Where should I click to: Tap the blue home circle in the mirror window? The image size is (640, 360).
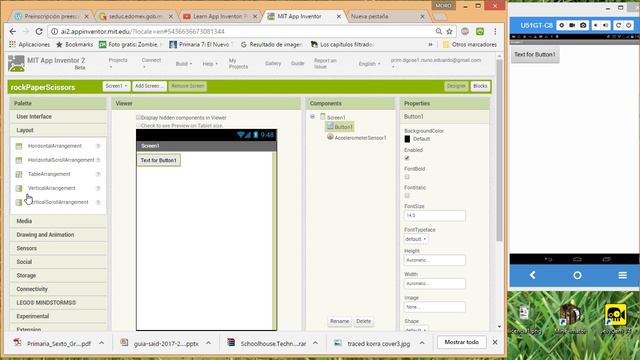[x=577, y=276]
